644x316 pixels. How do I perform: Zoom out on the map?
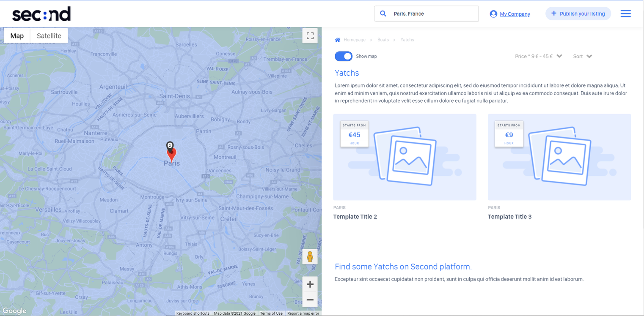(310, 300)
